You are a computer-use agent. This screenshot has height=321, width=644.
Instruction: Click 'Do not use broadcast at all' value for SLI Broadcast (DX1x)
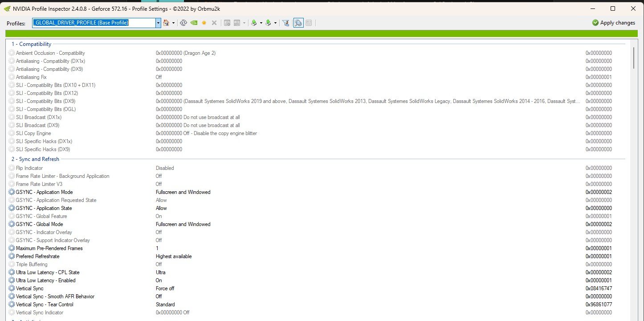click(x=212, y=117)
